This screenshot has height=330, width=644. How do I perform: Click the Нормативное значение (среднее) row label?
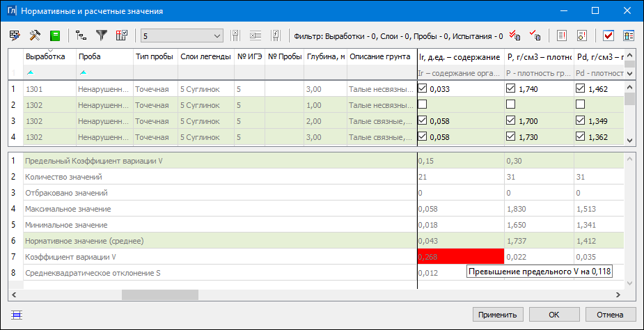84,241
